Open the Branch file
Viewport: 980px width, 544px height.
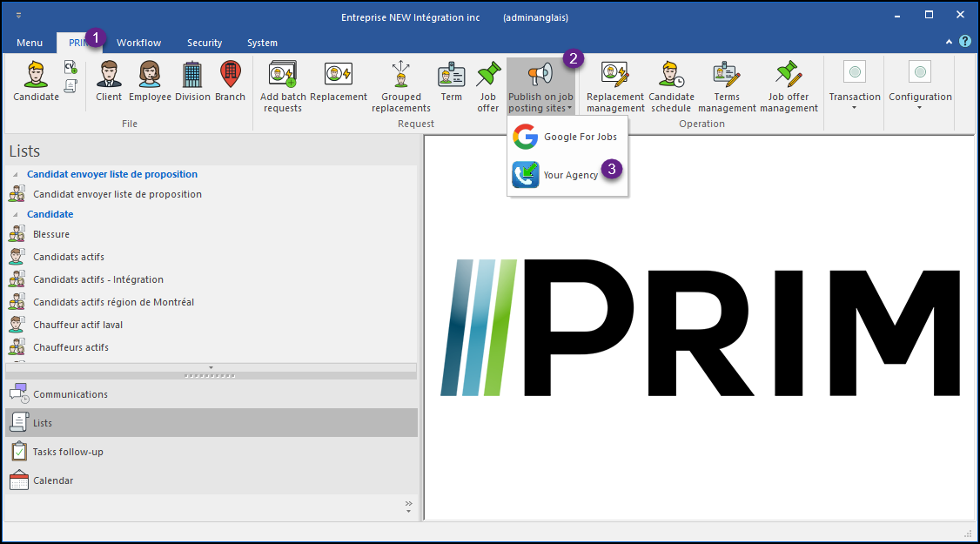230,81
